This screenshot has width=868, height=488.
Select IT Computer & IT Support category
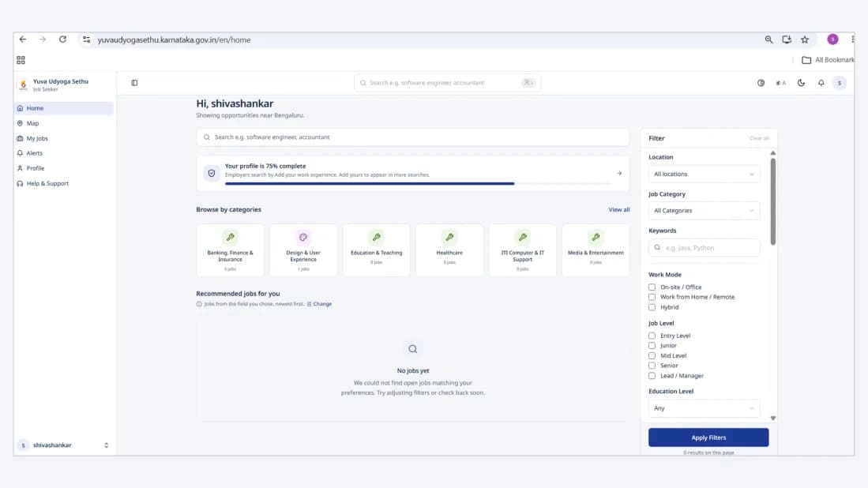pos(523,250)
